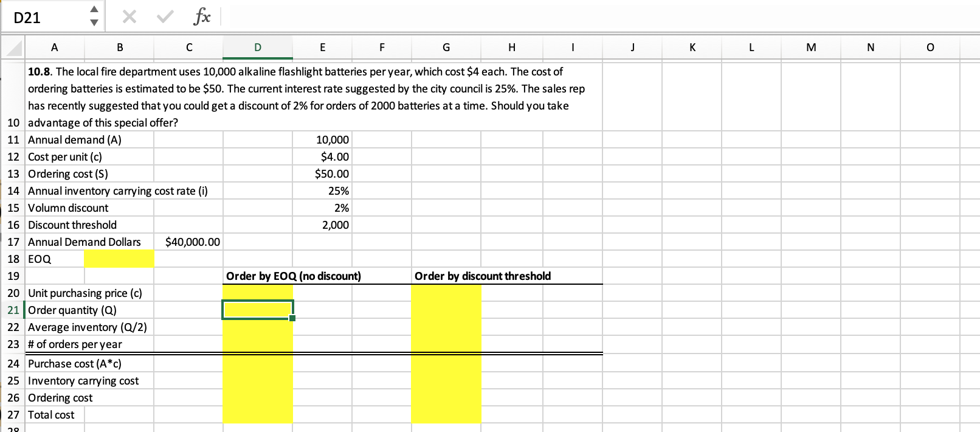Screen dimensions: 980x432
Task: Click the 'Volumn discount' label
Action: click(68, 208)
